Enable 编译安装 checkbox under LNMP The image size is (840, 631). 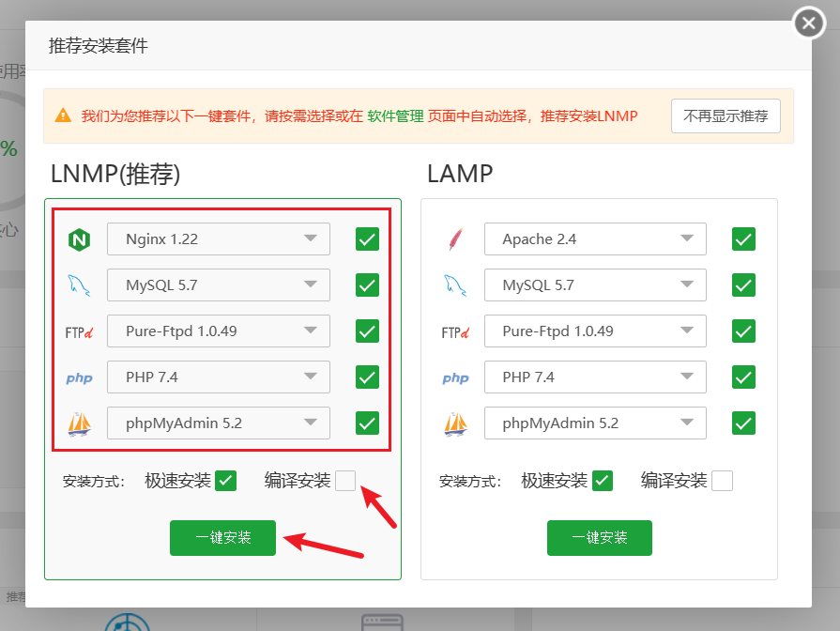[345, 481]
